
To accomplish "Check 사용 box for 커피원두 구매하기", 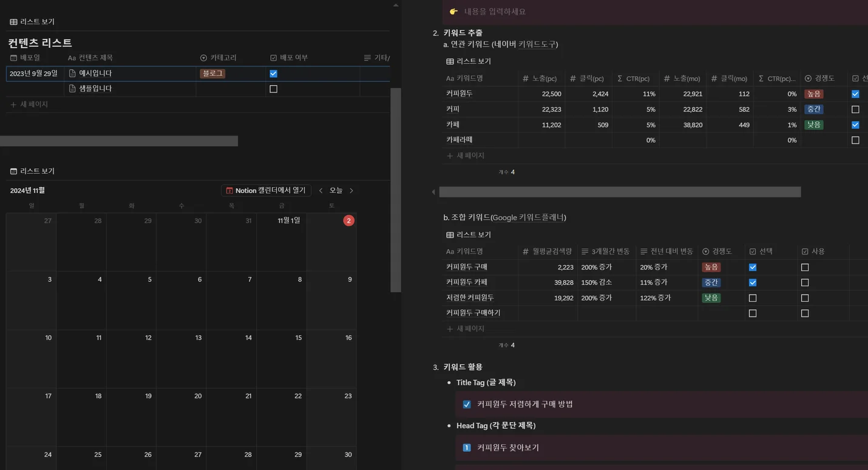I will click(x=805, y=313).
